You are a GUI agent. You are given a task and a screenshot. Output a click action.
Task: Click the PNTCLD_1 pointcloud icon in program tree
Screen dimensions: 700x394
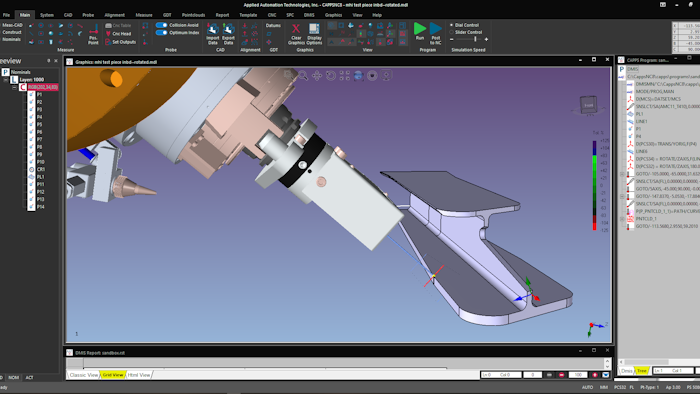tap(630, 219)
